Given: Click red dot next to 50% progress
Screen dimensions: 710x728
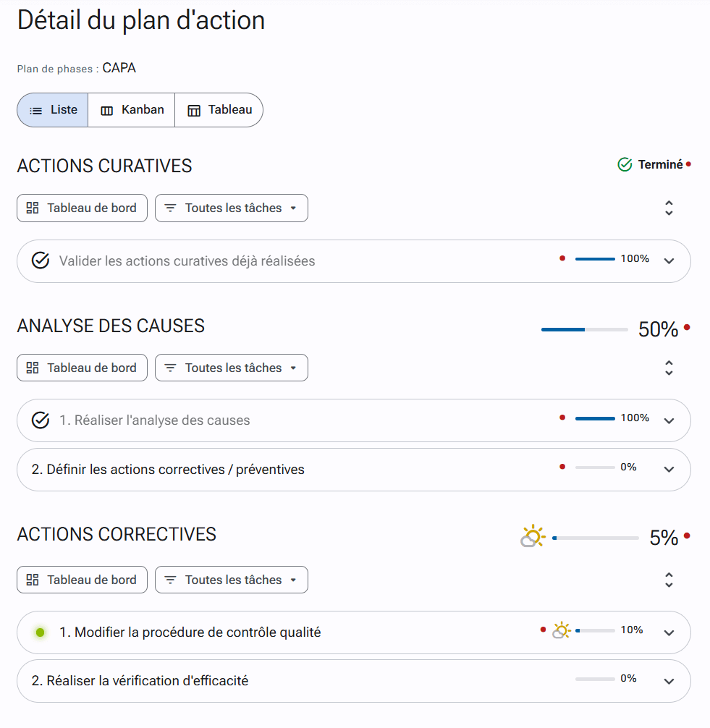Looking at the screenshot, I should [687, 328].
